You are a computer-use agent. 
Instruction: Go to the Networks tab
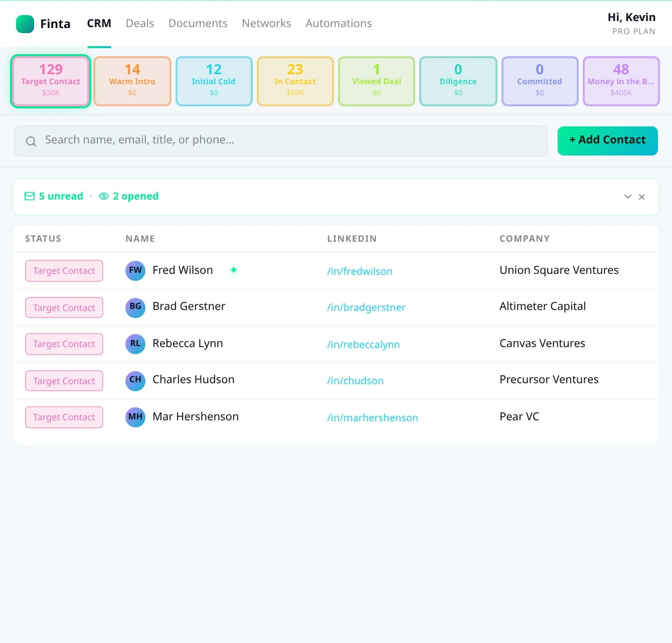[x=266, y=24]
